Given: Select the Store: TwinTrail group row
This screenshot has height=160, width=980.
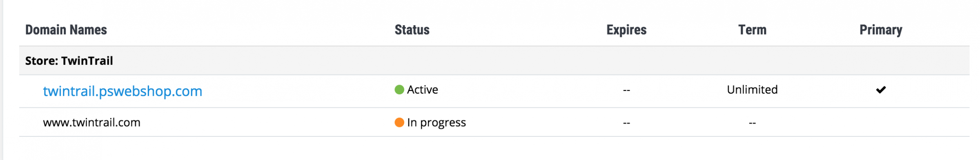Looking at the screenshot, I should (494, 61).
